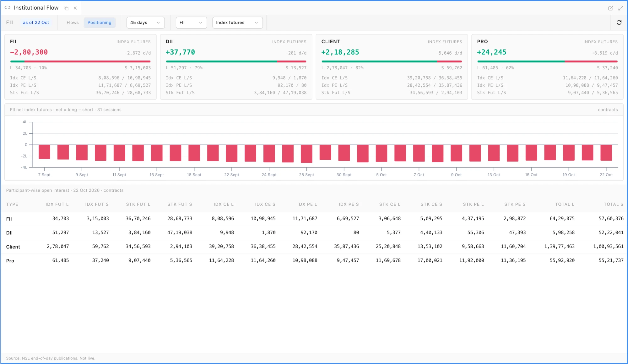Select the FII row in table
The width and height of the screenshot is (628, 364).
(314, 219)
